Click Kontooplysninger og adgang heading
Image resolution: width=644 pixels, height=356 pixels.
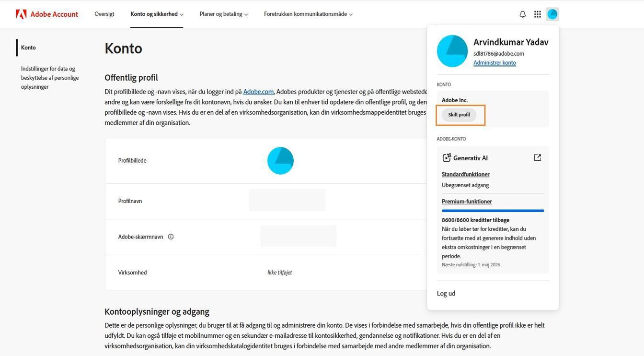click(157, 311)
